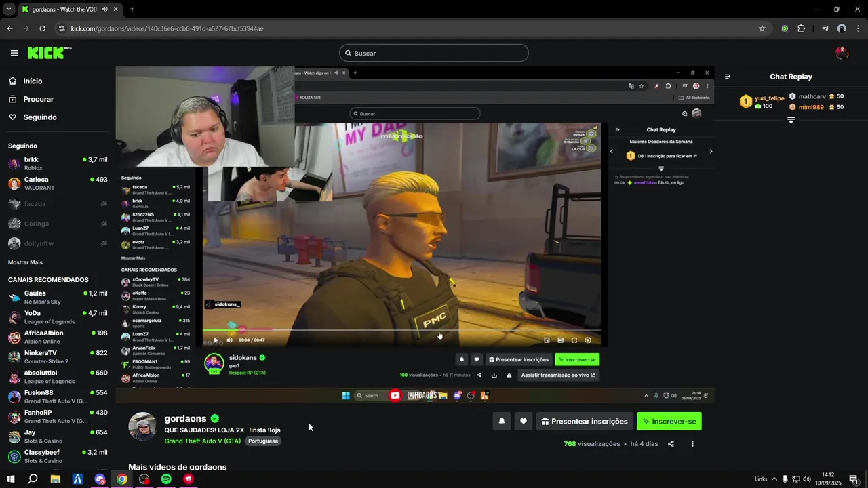868x488 pixels.
Task: Expand the chat leaderboard arrow
Action: (x=791, y=120)
